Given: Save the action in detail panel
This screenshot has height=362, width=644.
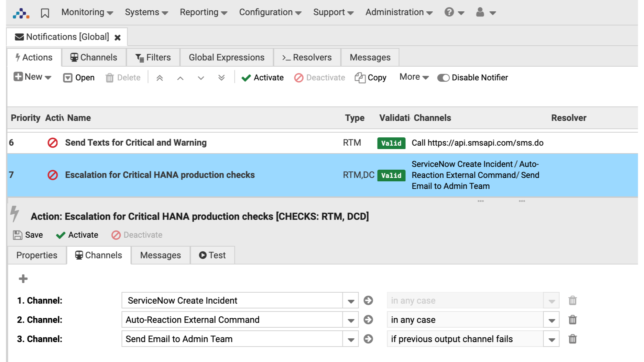Looking at the screenshot, I should pos(28,235).
